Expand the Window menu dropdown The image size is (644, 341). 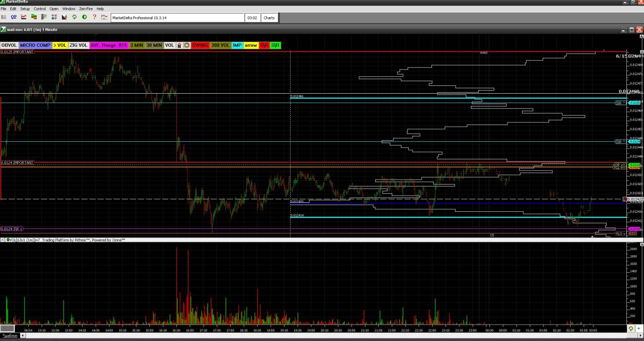(69, 9)
